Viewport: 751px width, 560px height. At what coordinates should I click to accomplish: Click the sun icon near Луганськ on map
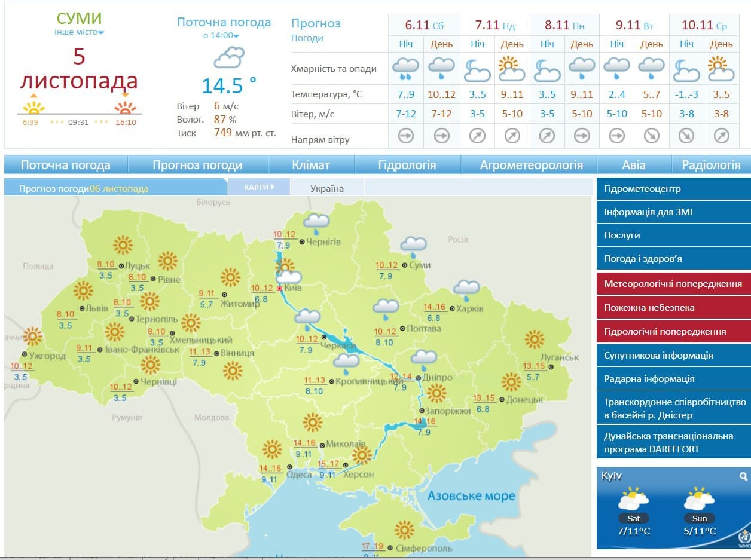(534, 339)
